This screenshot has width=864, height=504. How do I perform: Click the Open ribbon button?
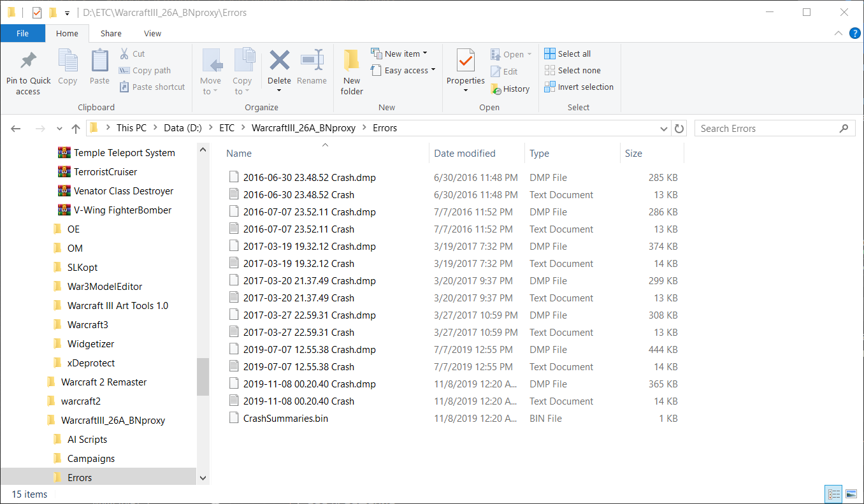[x=512, y=55]
